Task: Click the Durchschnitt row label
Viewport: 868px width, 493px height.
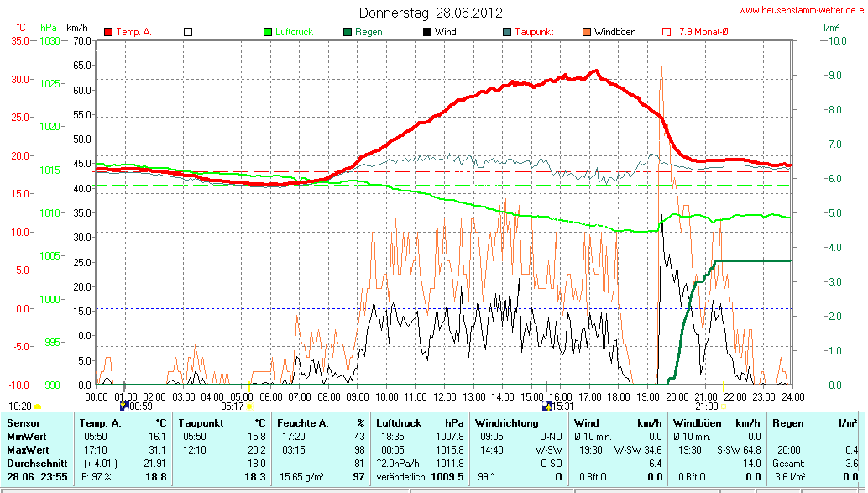Action: click(34, 463)
